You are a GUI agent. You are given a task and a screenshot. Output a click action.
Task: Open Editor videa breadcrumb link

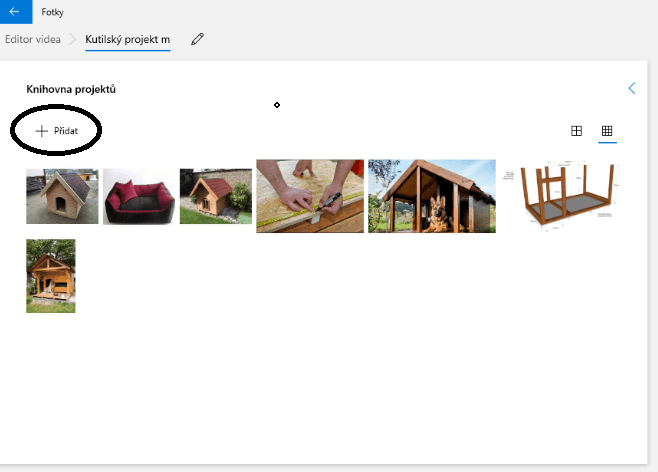pos(33,39)
